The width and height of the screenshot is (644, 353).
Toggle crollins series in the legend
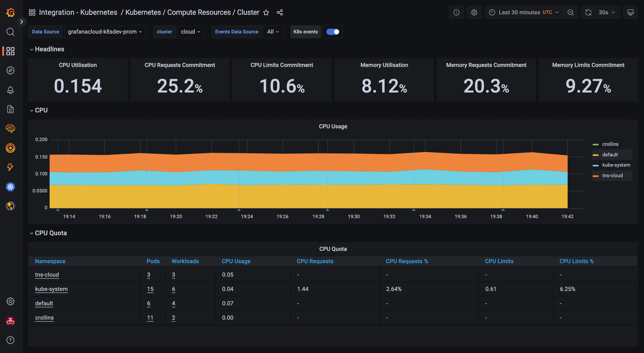coord(610,144)
